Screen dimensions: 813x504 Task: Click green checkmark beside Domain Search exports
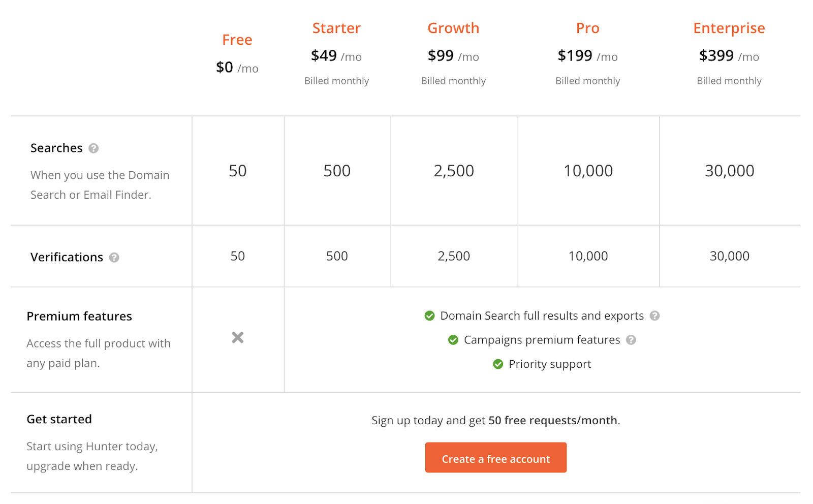(429, 316)
